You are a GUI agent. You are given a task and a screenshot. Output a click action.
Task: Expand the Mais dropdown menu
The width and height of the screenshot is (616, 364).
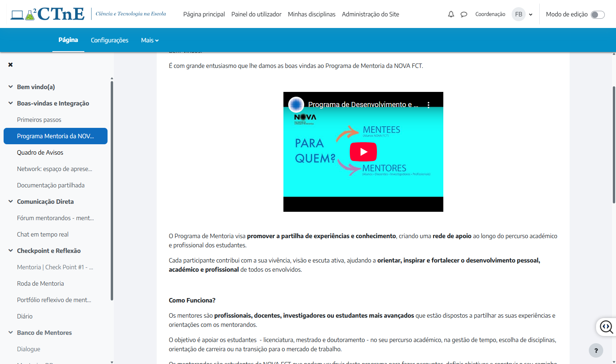[x=150, y=40]
